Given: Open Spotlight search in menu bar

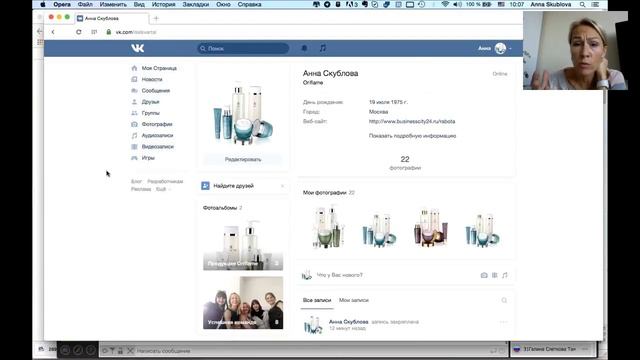Looking at the screenshot, I should [582, 4].
